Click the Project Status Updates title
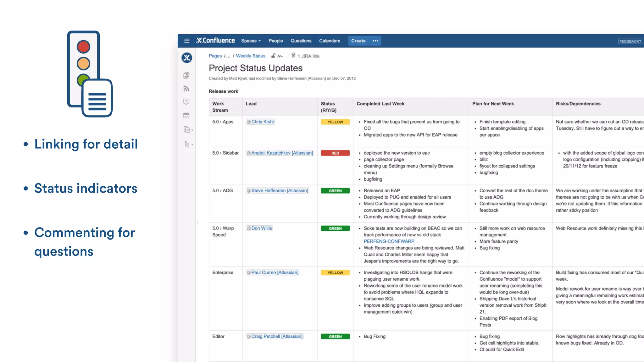 pos(256,68)
